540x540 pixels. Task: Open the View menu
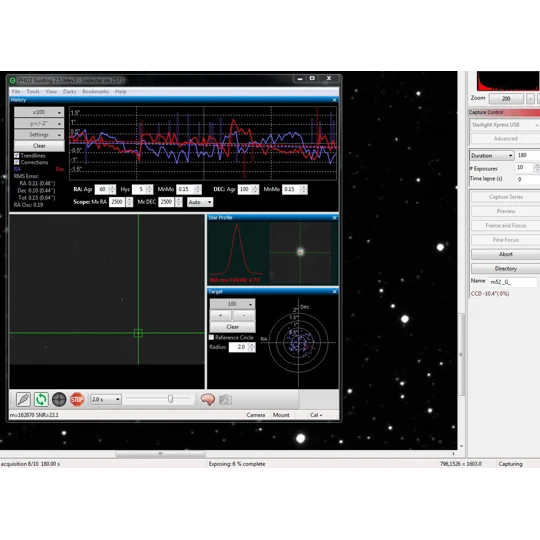51,92
